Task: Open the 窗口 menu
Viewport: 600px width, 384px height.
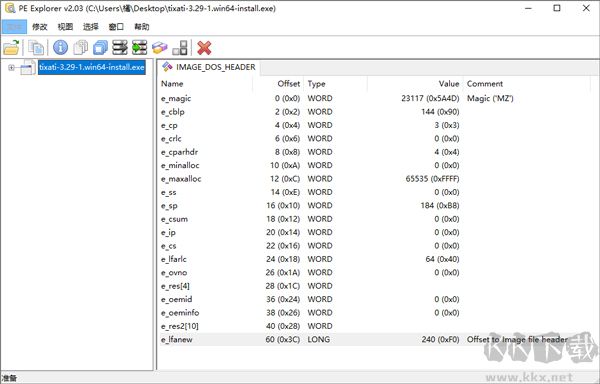Action: (116, 27)
